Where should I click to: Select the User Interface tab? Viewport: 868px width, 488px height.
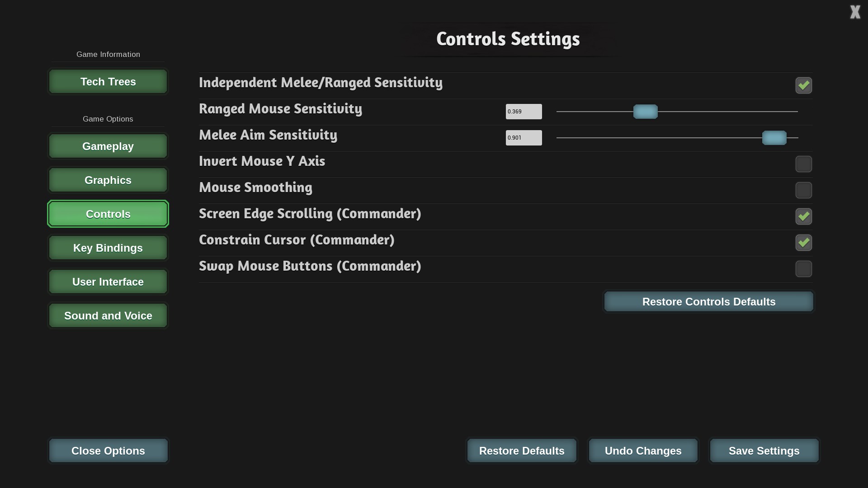tap(108, 282)
